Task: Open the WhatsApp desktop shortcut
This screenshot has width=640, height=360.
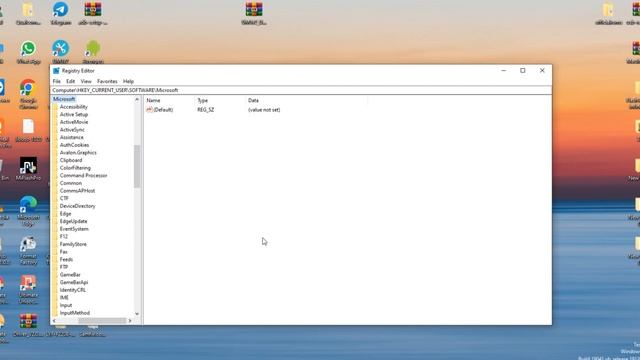Action: (x=28, y=49)
